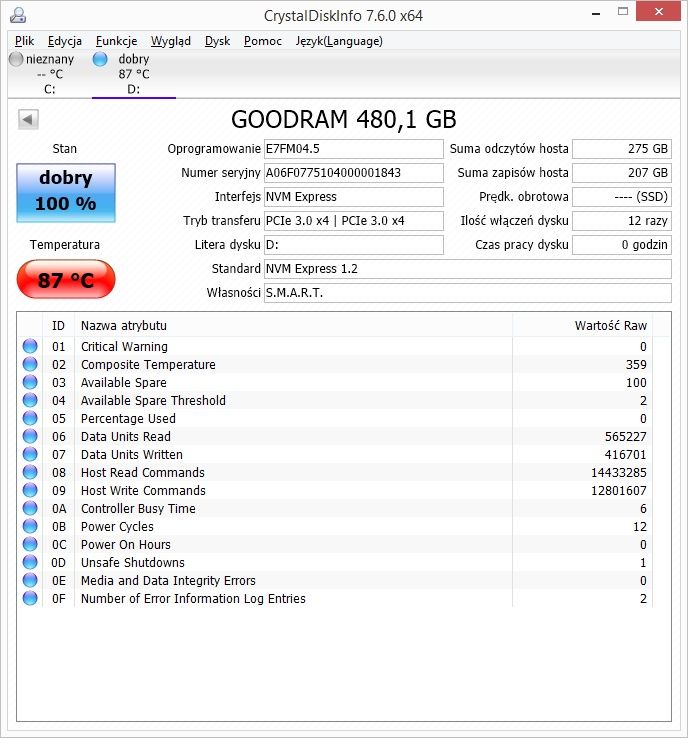Maximize the CrystalDiskInfo window

click(623, 12)
